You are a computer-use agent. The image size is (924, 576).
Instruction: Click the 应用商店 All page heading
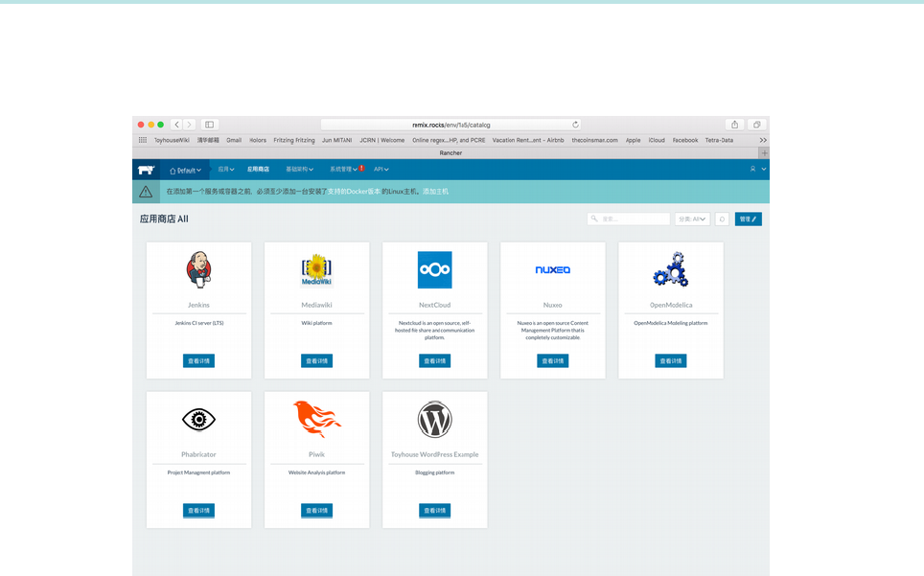point(164,219)
